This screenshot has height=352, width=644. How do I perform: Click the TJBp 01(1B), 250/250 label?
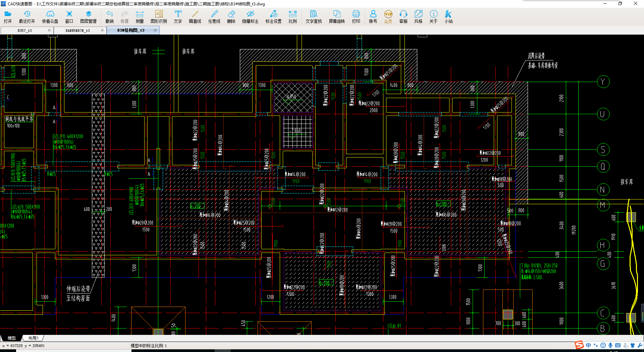539,265
